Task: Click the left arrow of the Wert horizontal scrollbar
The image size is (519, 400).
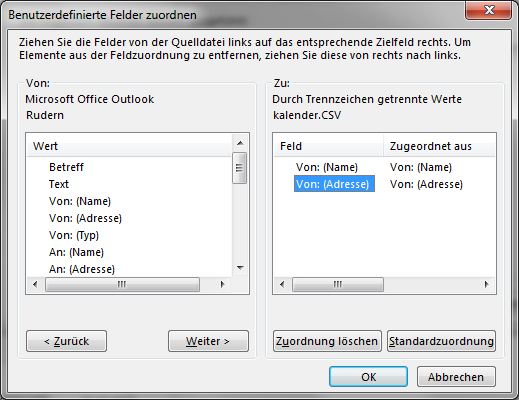Action: click(x=35, y=285)
